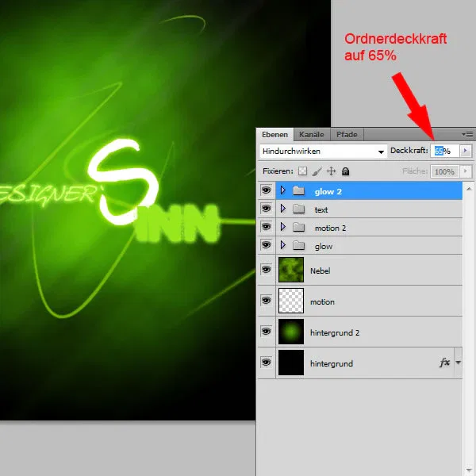
Task: Open the Fläche fill slider arrow
Action: [x=466, y=171]
